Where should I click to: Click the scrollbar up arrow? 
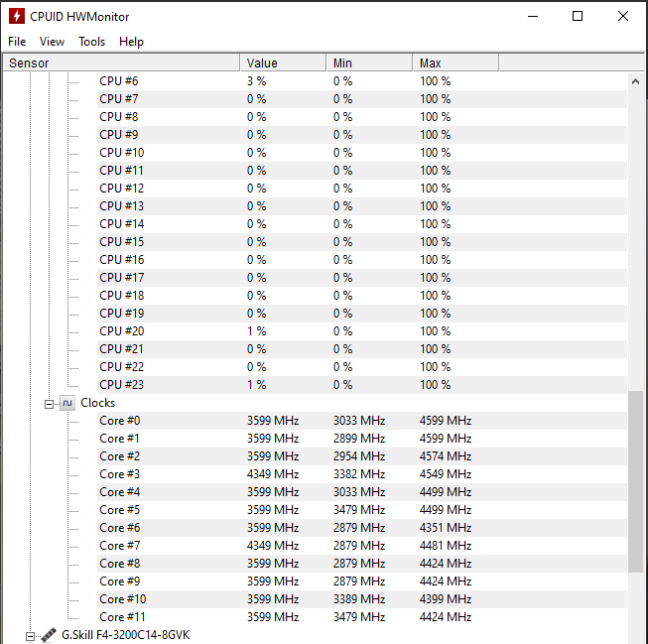coord(636,81)
